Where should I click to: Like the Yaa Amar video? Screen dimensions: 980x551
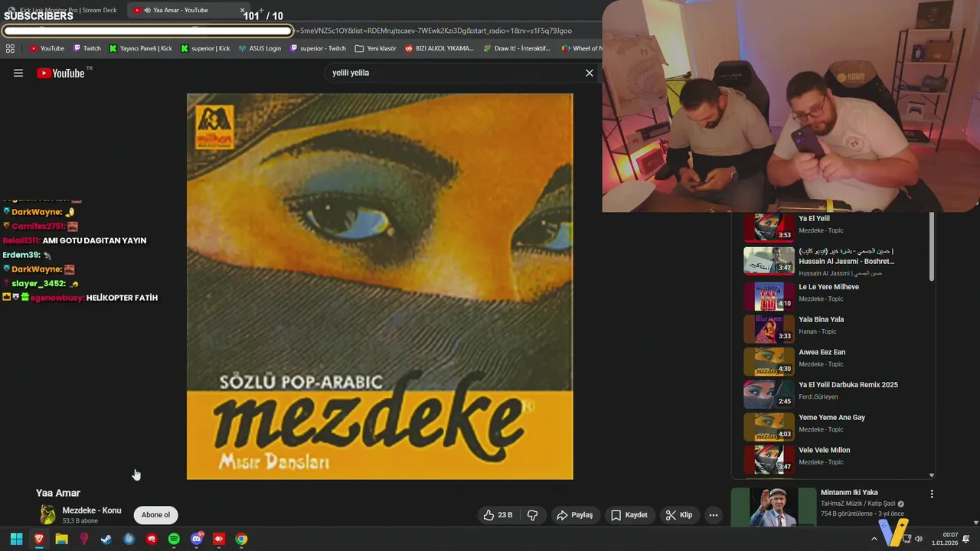(x=498, y=515)
